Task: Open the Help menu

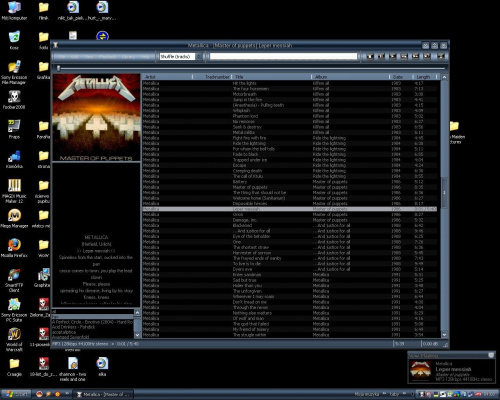Action: (x=145, y=57)
